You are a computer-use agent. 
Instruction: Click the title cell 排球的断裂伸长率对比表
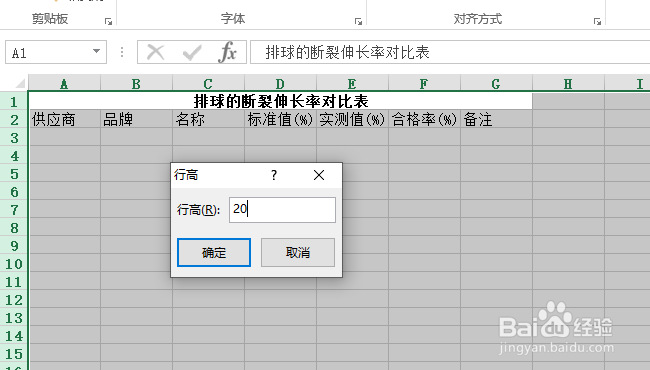(281, 101)
